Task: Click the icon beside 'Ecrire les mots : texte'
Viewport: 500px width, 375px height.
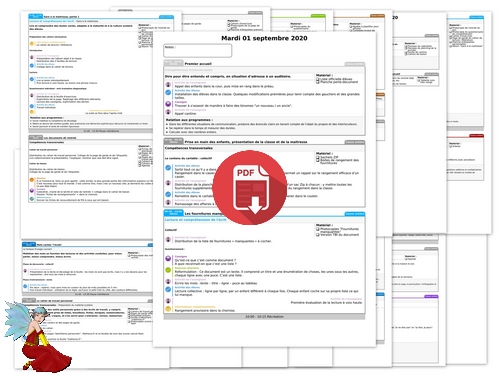Action: [168, 281]
